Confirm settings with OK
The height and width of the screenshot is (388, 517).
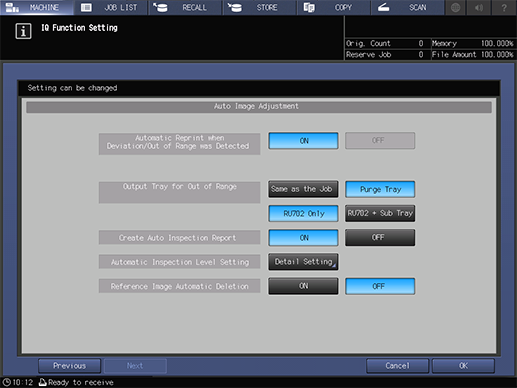[463, 366]
